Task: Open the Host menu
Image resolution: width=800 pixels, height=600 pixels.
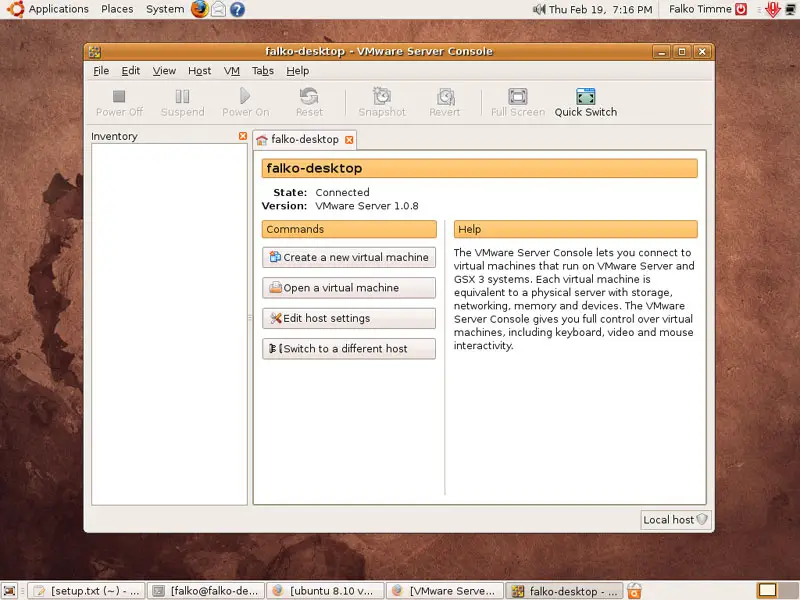Action: coord(199,71)
